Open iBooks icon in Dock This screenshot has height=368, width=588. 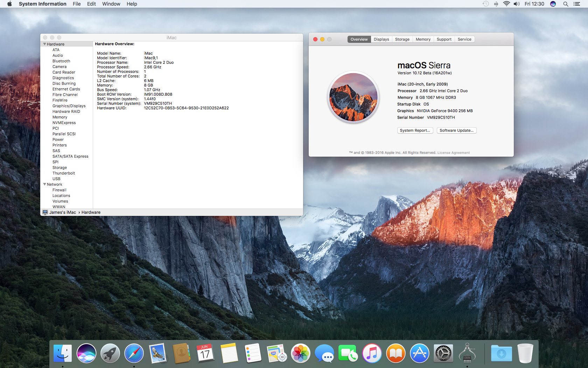[396, 353]
